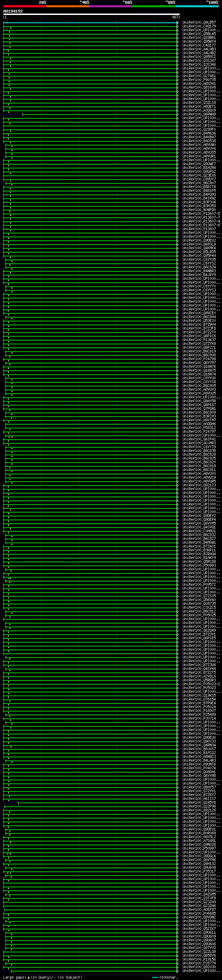Click hit label UniRef100_P06685

[199, 913]
